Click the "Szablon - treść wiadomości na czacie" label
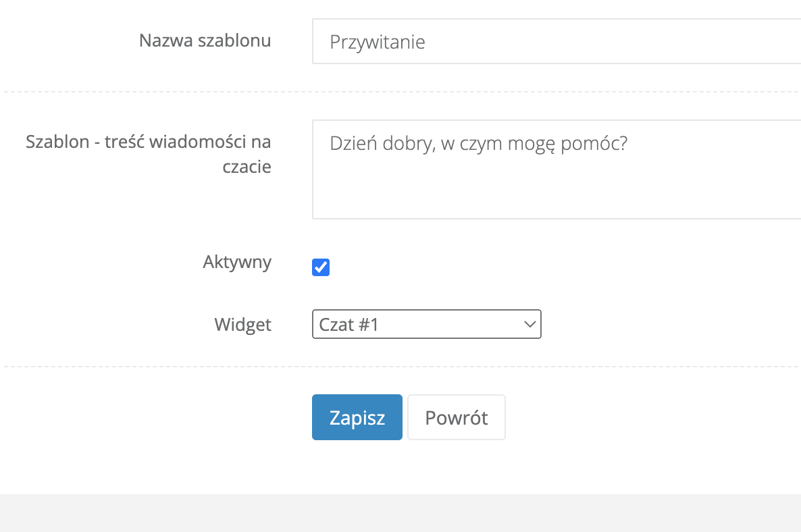 [149, 142]
